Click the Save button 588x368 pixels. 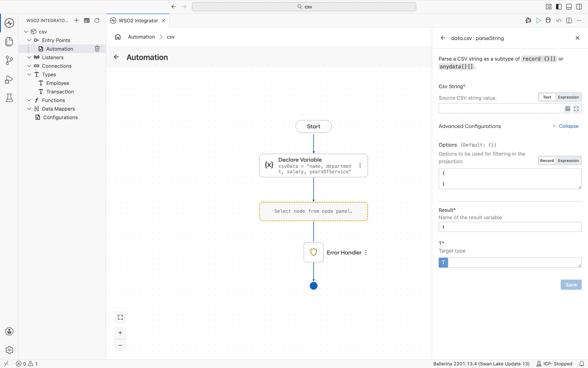[571, 285]
